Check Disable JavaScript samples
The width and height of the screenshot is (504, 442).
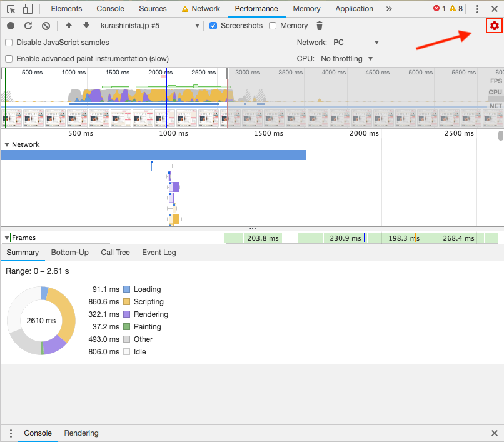click(x=9, y=43)
